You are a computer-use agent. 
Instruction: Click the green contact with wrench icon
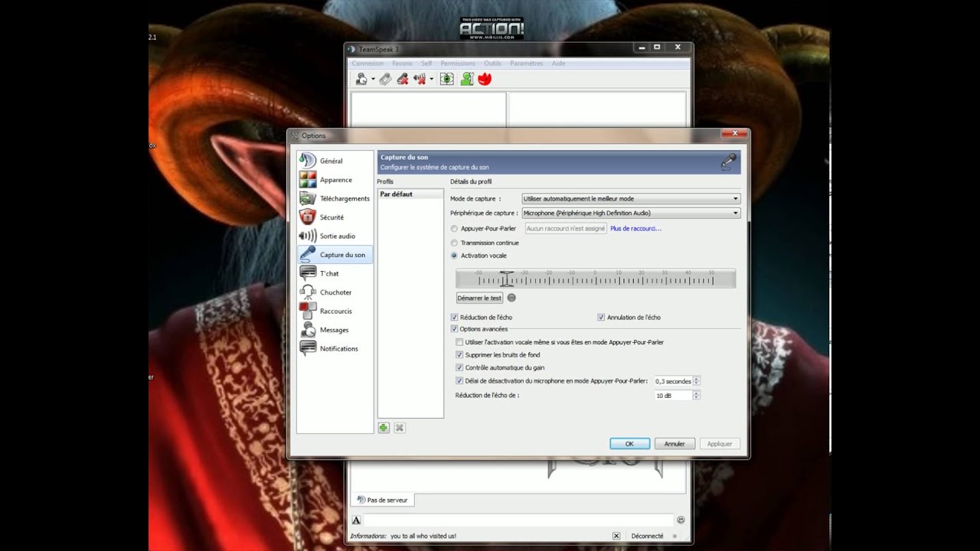[466, 79]
